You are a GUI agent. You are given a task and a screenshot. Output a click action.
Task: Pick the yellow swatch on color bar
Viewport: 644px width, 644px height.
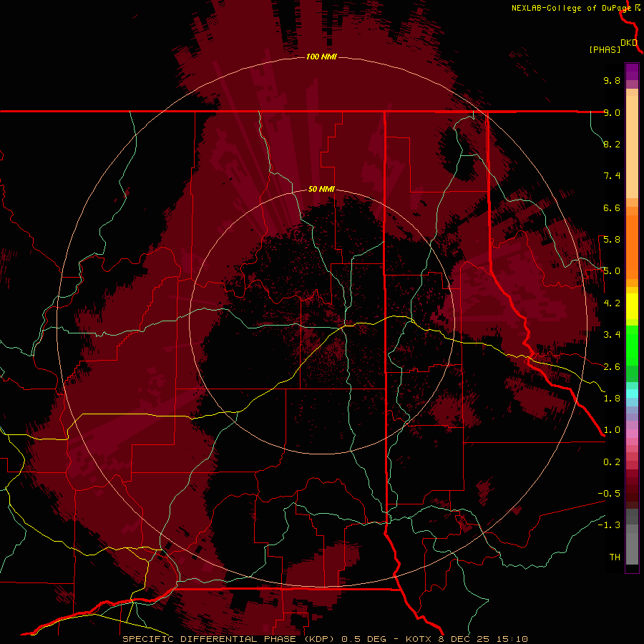click(632, 306)
